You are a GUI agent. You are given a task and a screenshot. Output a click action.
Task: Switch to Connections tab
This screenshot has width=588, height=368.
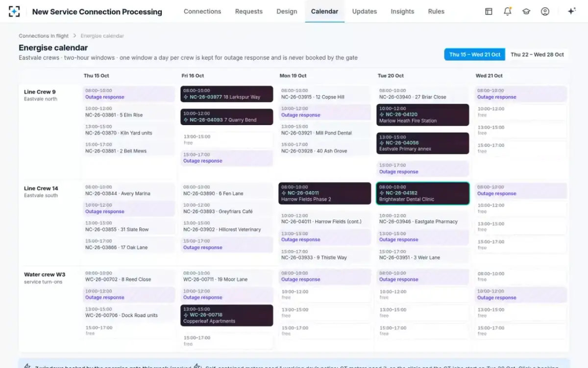(202, 11)
